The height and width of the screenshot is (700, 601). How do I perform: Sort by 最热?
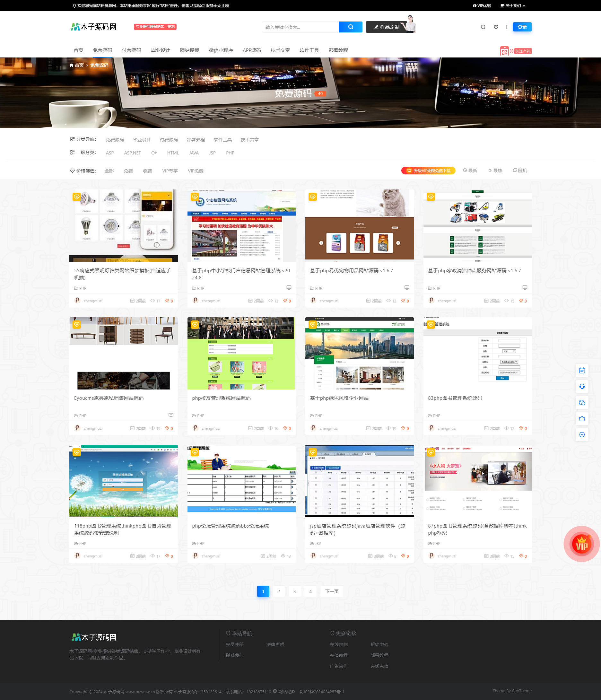(495, 171)
